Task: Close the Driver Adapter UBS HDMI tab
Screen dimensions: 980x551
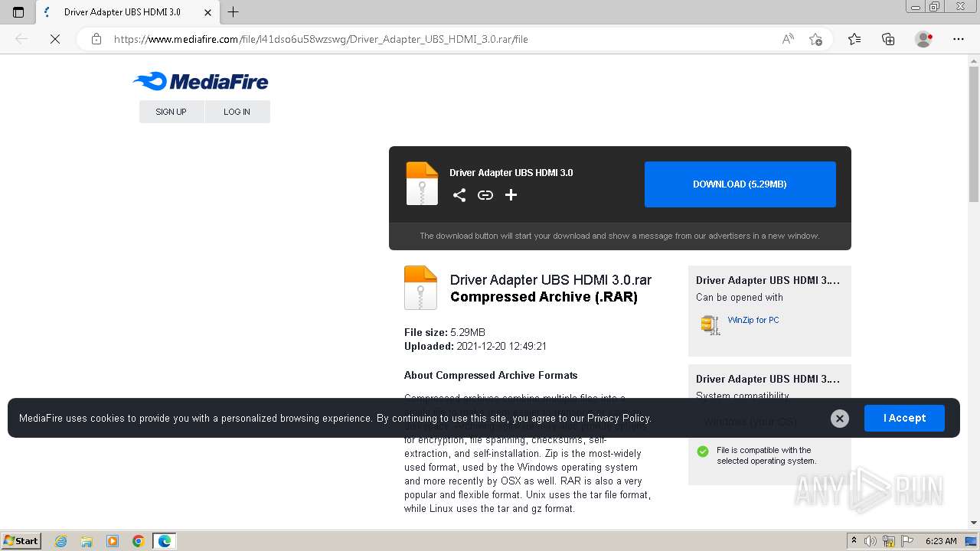Action: click(207, 12)
